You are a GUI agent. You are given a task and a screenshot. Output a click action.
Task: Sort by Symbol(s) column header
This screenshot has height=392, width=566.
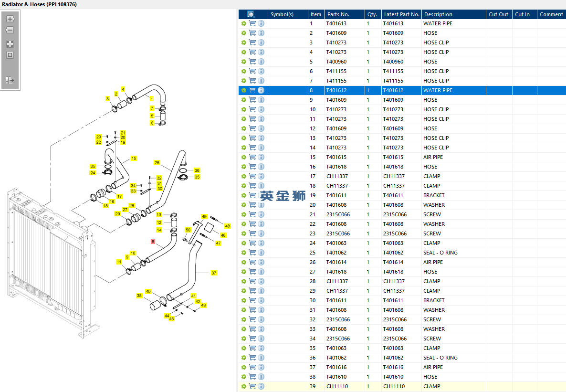(x=288, y=14)
